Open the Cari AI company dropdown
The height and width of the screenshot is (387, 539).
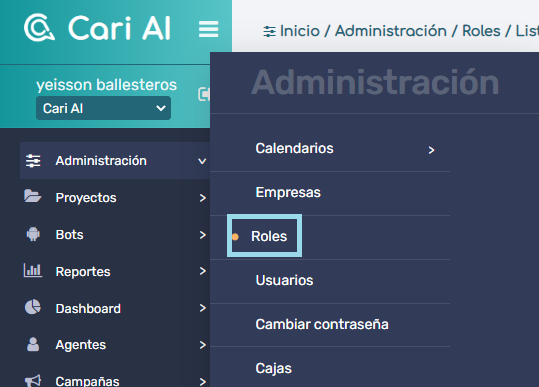103,108
